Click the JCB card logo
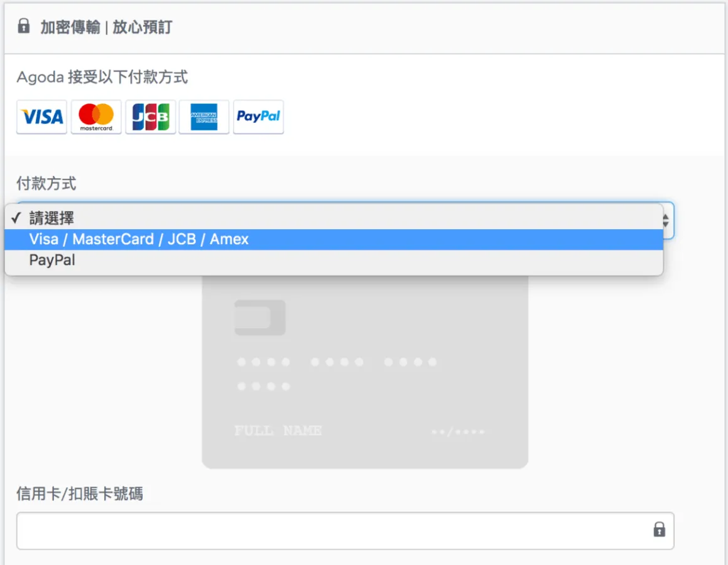Viewport: 728px width, 565px height. [x=150, y=117]
